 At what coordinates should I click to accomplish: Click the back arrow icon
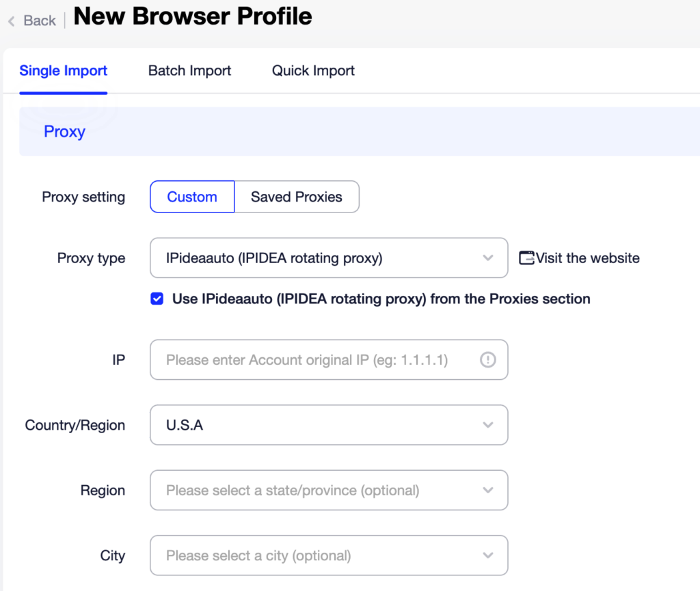(12, 21)
